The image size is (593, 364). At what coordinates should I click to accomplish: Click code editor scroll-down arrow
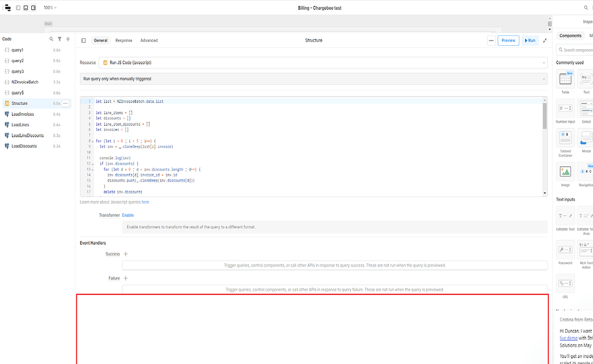pos(545,193)
